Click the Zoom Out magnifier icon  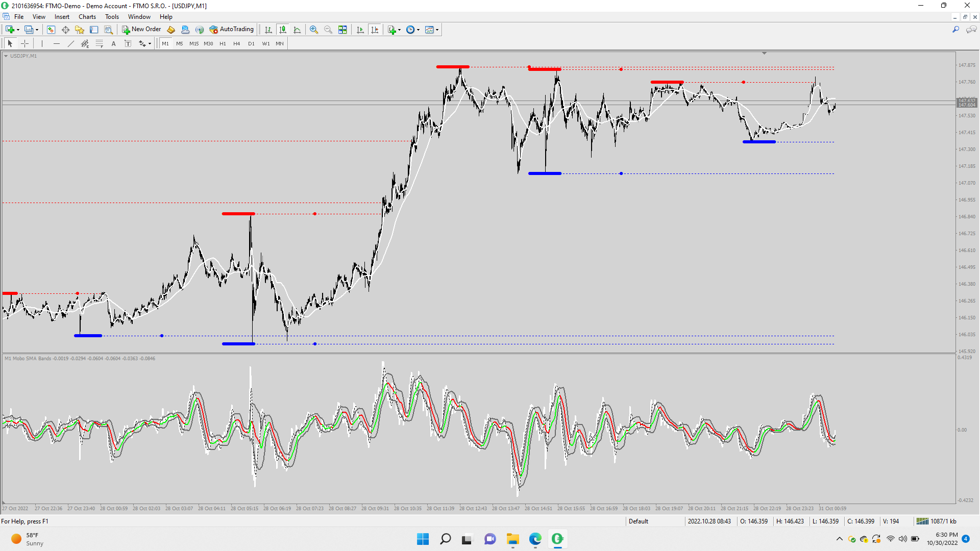point(328,30)
